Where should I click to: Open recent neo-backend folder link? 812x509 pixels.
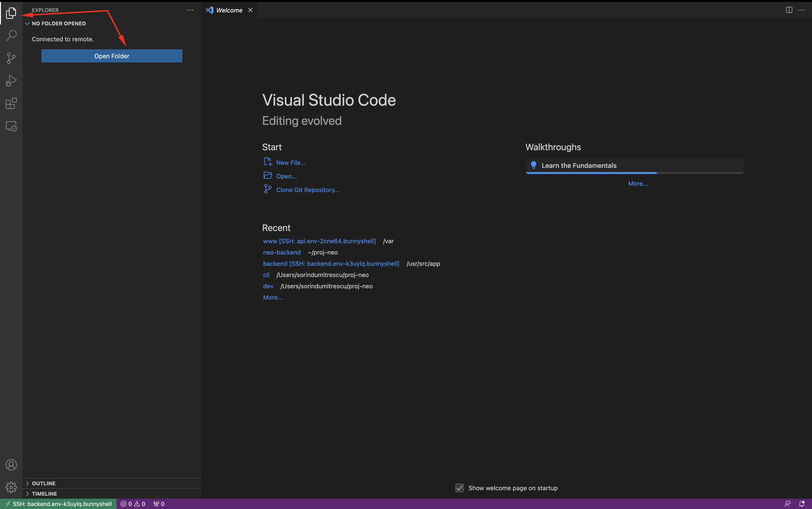click(281, 252)
